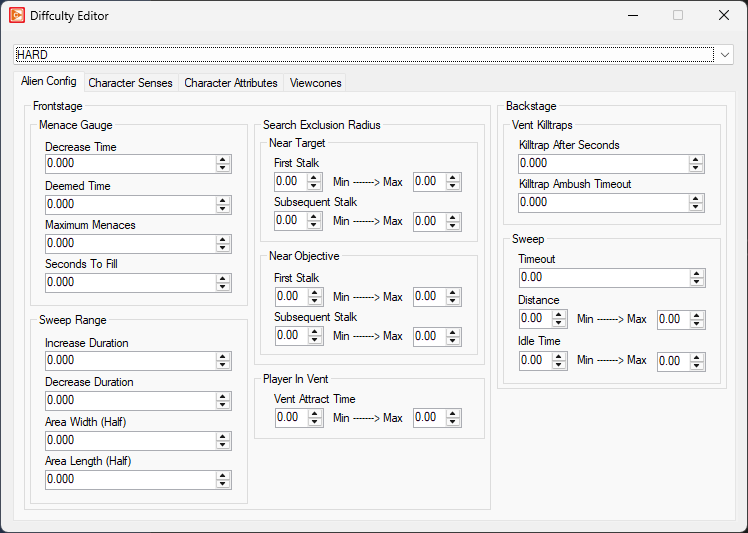Select the Alien Config tab

tap(48, 82)
